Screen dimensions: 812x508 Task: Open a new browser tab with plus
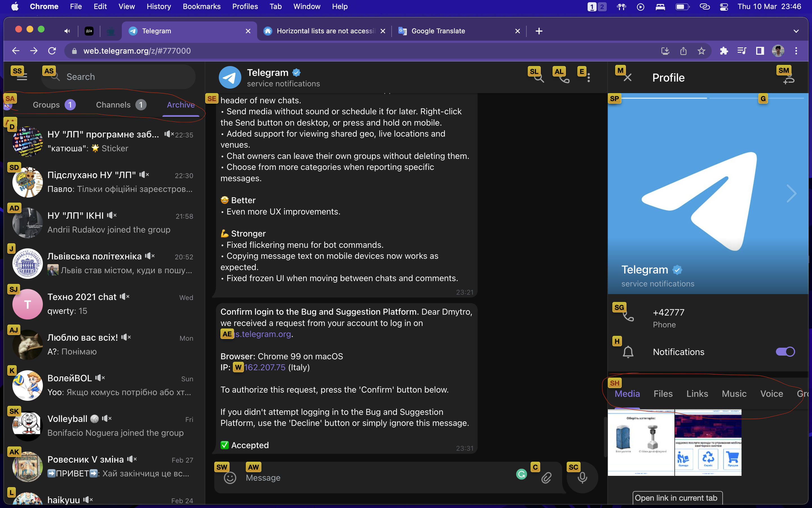539,31
